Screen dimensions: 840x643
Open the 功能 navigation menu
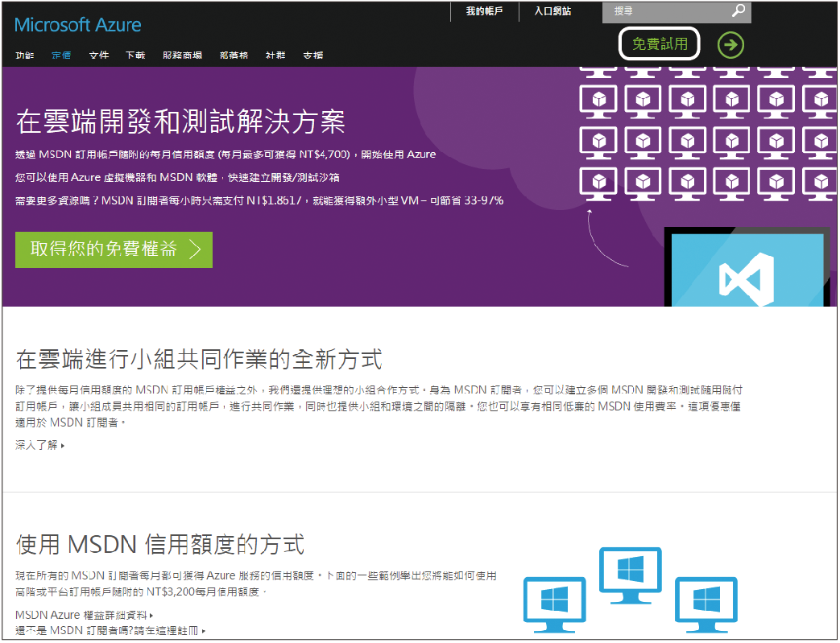pos(25,56)
